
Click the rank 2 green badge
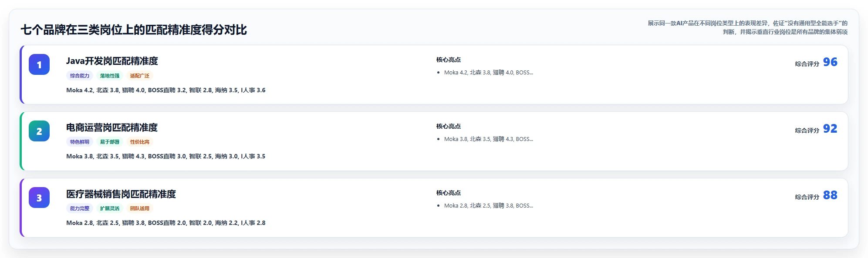pos(39,131)
